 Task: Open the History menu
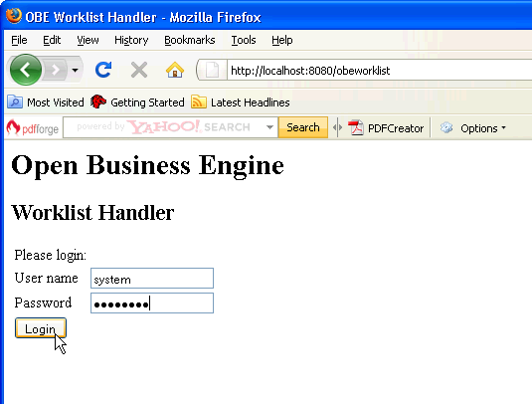131,40
